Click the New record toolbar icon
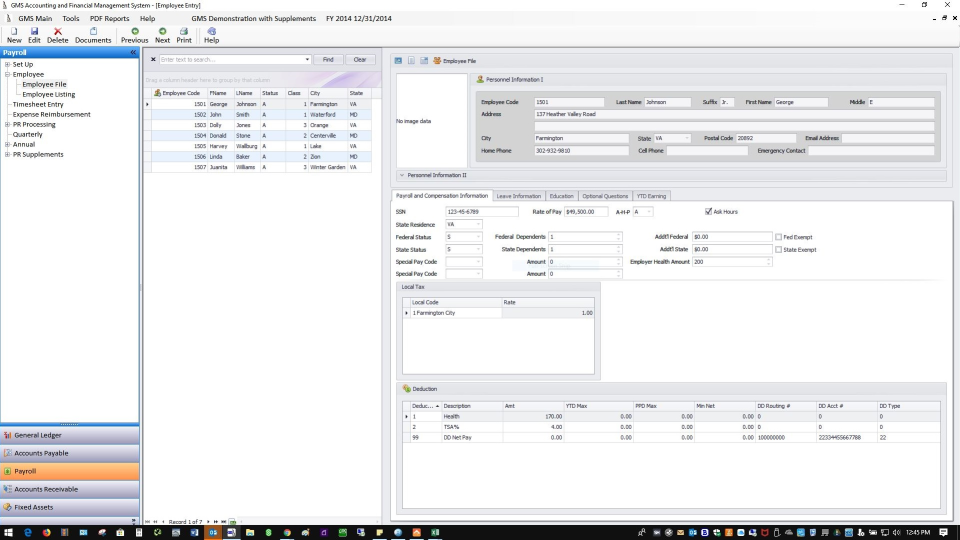Image resolution: width=960 pixels, height=540 pixels. (x=13, y=32)
